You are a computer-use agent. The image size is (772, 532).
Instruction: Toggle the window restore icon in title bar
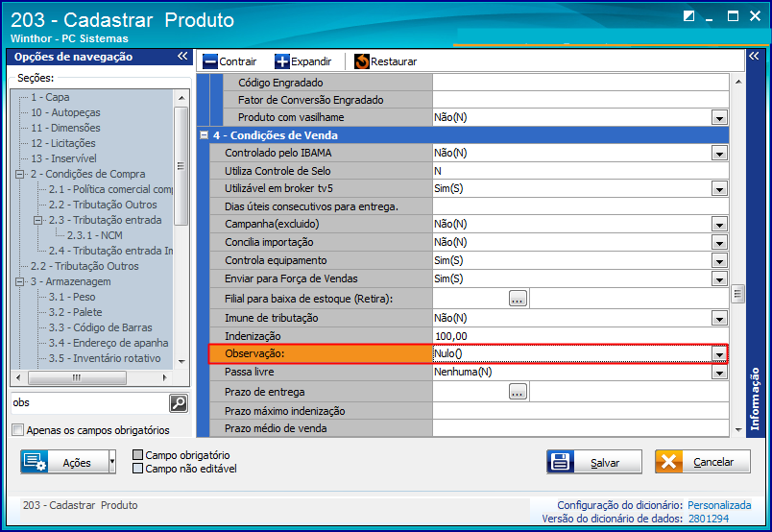pyautogui.click(x=689, y=16)
